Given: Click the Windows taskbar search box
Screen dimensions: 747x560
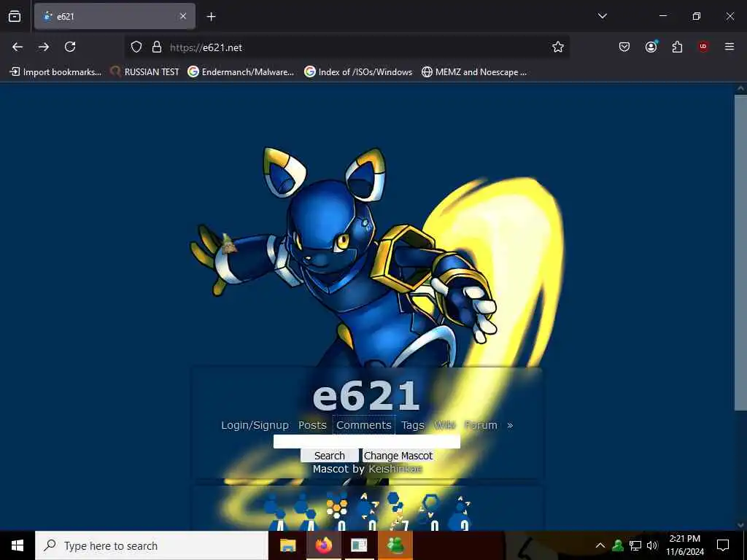Looking at the screenshot, I should [152, 545].
